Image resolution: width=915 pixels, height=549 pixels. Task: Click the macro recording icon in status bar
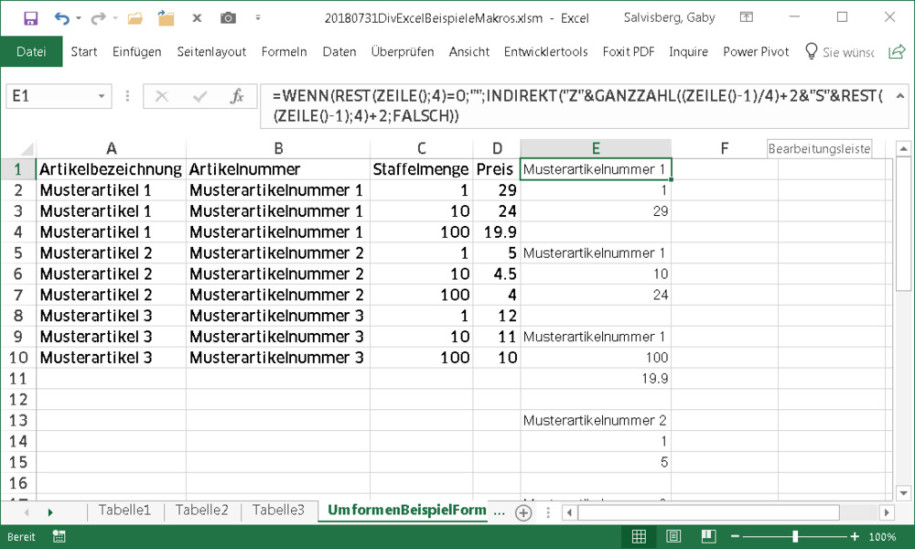tap(57, 537)
